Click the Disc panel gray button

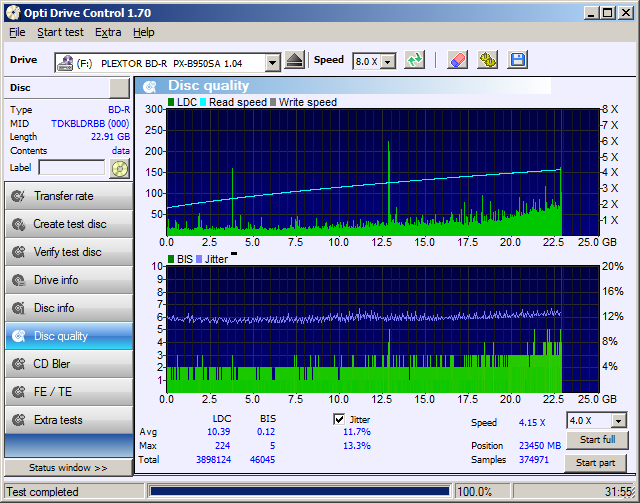click(119, 88)
